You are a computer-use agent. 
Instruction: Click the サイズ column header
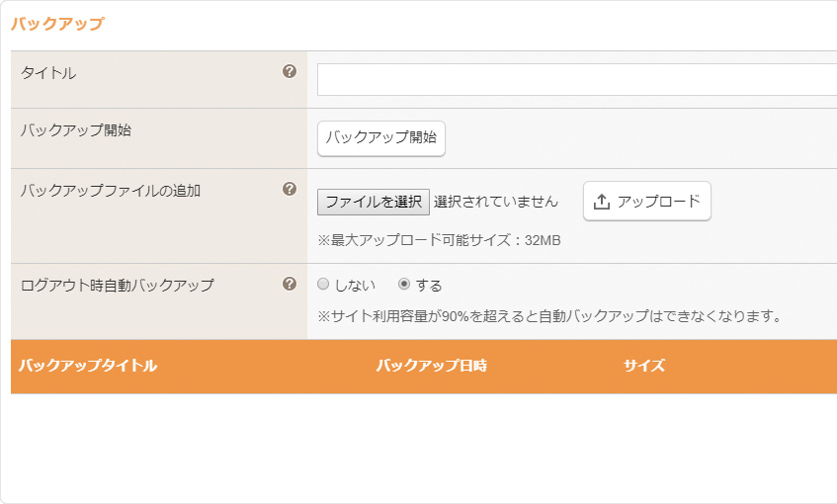pos(643,366)
